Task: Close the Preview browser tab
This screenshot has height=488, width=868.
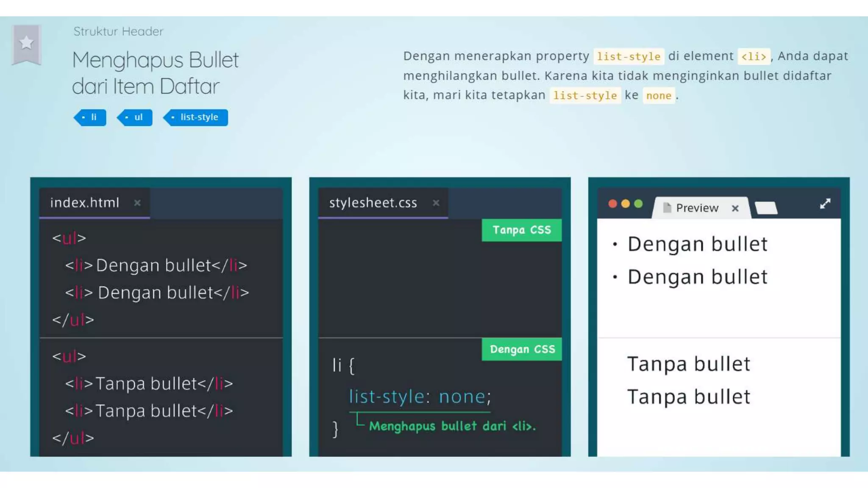Action: tap(735, 208)
